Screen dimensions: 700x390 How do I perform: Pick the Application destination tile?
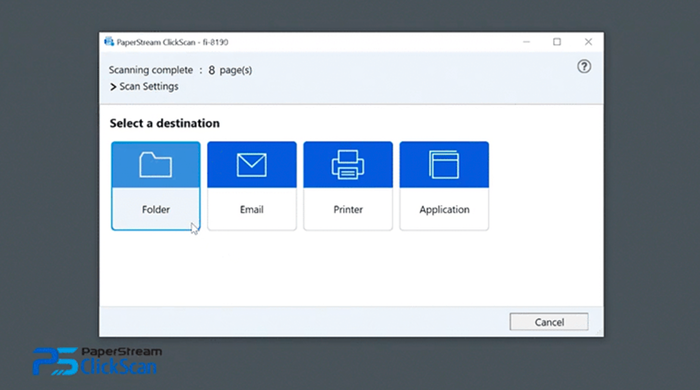[444, 186]
